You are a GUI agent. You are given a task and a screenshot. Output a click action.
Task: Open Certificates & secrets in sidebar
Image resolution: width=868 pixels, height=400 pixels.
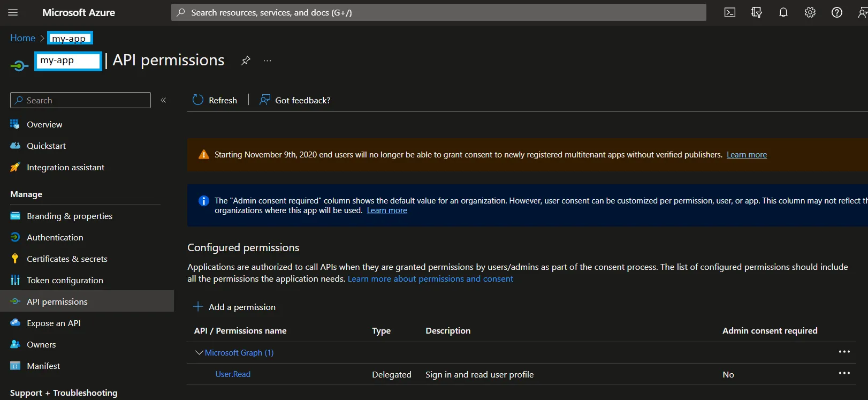pyautogui.click(x=67, y=259)
